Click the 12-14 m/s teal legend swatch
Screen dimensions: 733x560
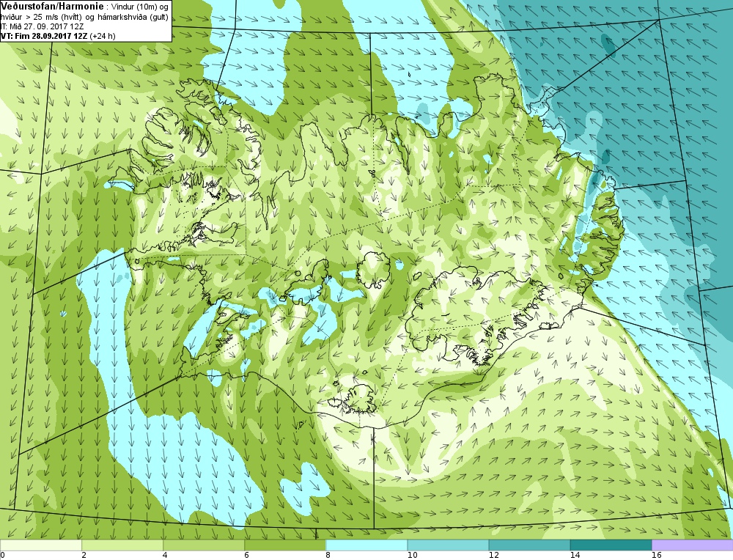(x=529, y=545)
